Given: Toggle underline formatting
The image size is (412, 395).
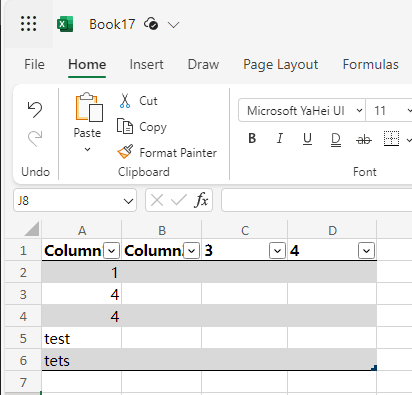Looking at the screenshot, I should [307, 139].
